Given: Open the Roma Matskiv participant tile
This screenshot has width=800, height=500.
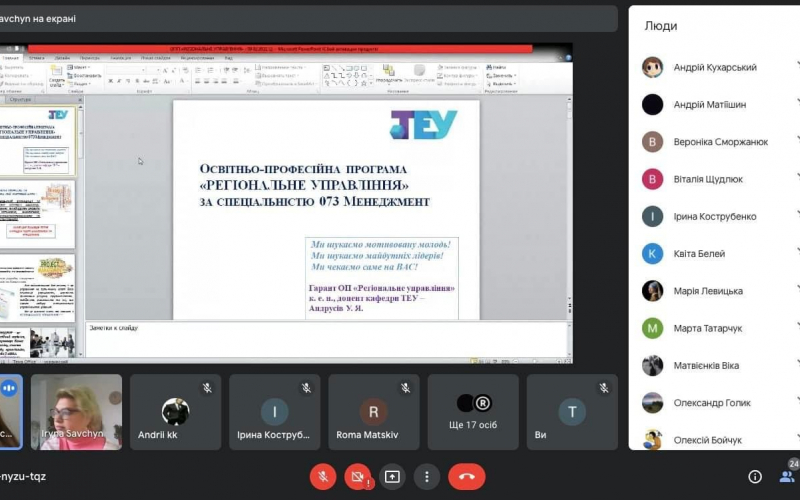Looking at the screenshot, I should [x=374, y=412].
